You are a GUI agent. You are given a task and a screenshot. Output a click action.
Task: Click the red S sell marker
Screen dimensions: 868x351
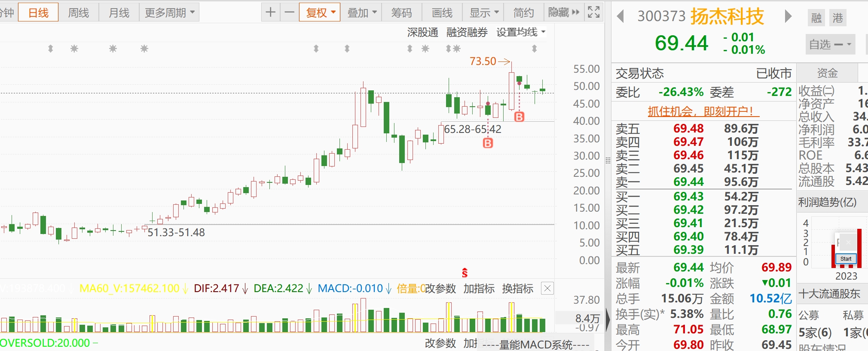coord(465,273)
